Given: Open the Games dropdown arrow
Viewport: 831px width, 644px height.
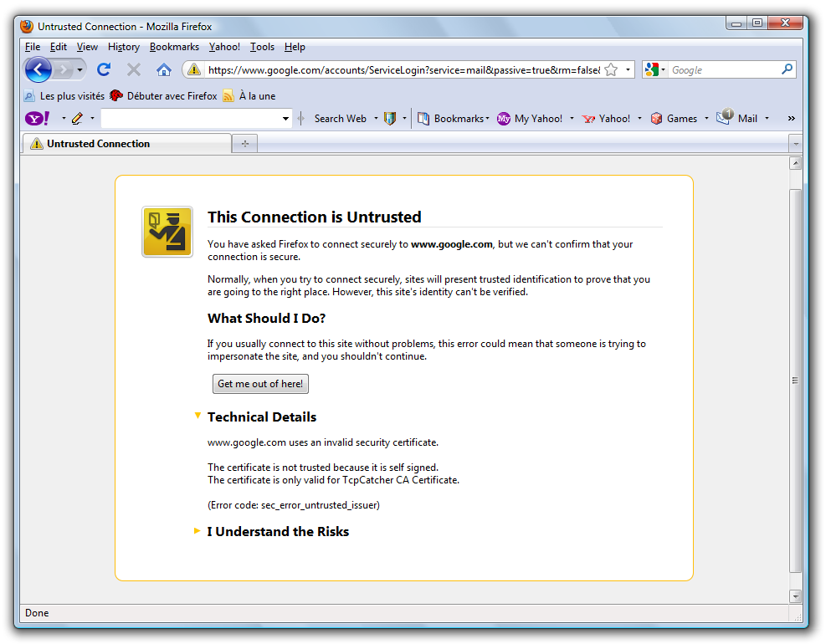Looking at the screenshot, I should pyautogui.click(x=706, y=119).
